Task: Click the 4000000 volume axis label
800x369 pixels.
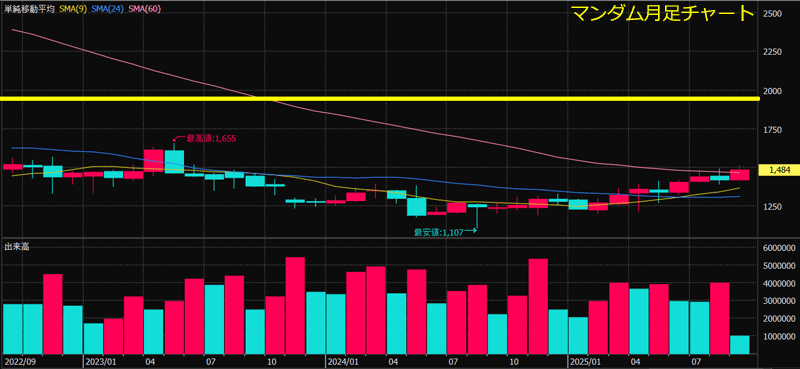Action: [x=780, y=283]
